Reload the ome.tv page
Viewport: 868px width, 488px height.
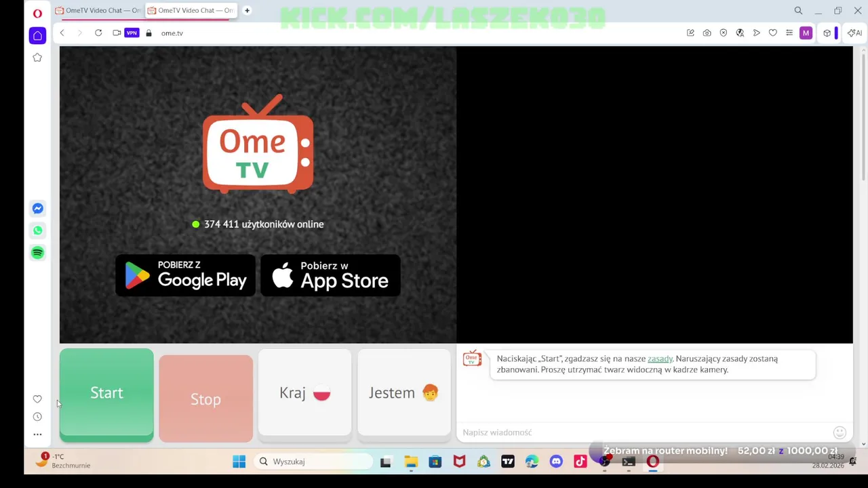click(x=98, y=33)
